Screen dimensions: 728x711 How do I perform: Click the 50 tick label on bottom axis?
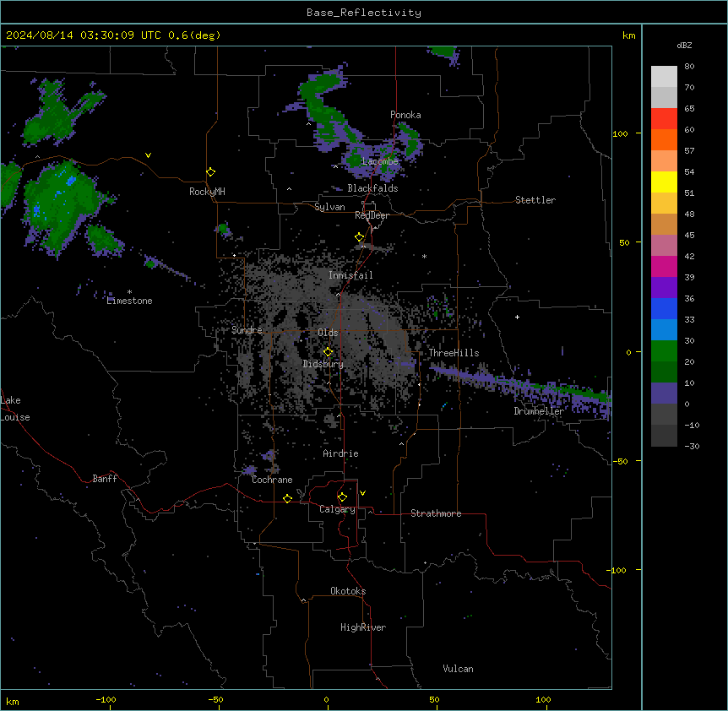(x=434, y=699)
